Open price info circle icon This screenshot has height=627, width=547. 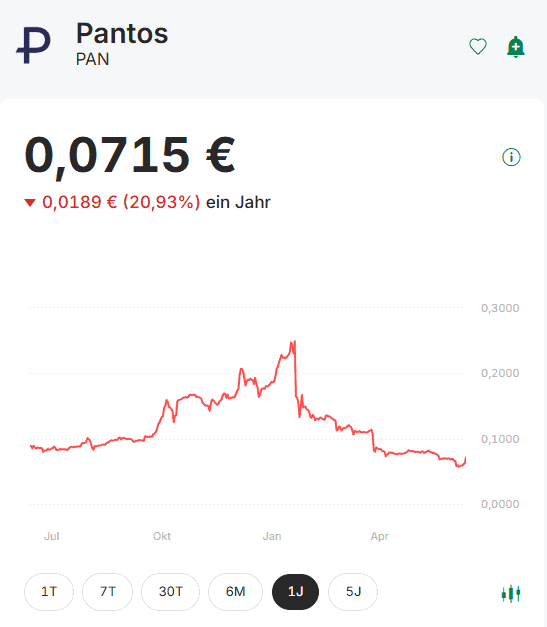[x=511, y=157]
